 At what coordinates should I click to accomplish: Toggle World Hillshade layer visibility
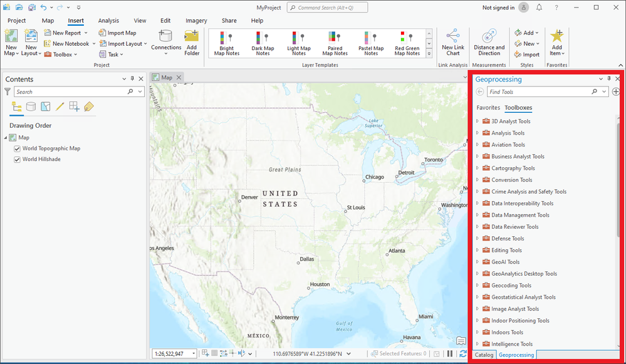point(17,159)
